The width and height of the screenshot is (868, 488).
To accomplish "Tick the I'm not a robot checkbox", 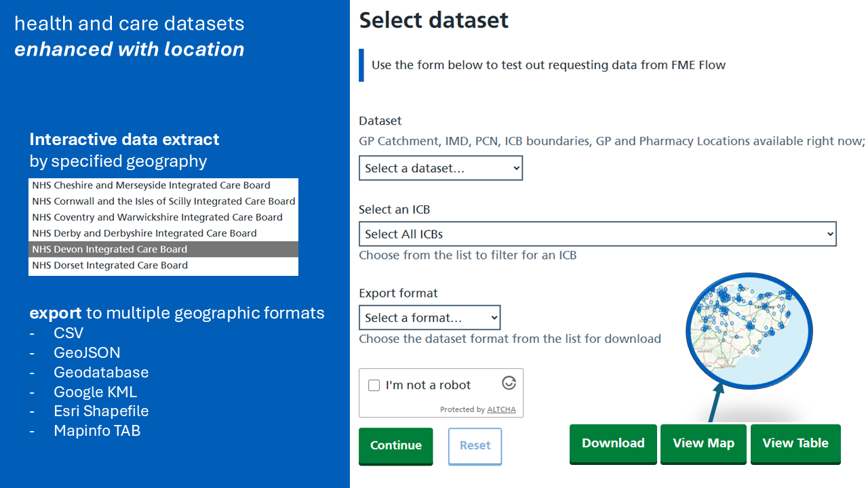I will [x=374, y=385].
